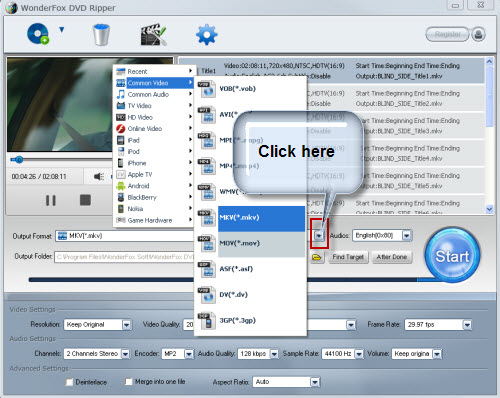Choose the MP4 format icon
The image size is (500, 398).
207,166
